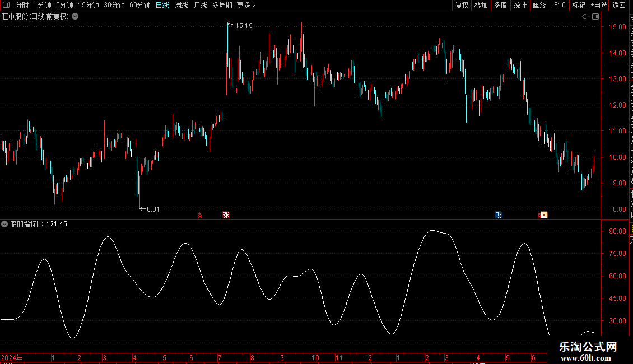Select the 5分钟 period tab

[x=64, y=5]
